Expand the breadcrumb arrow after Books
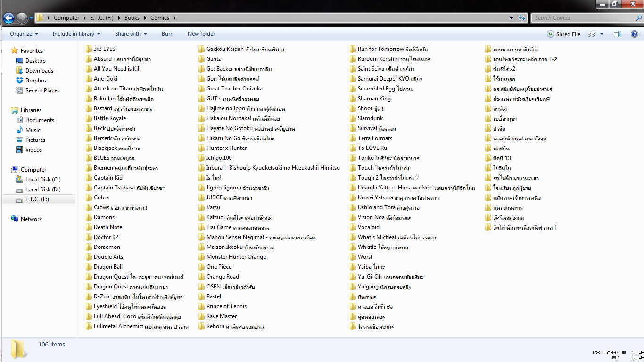The width and height of the screenshot is (644, 362). pyautogui.click(x=145, y=18)
